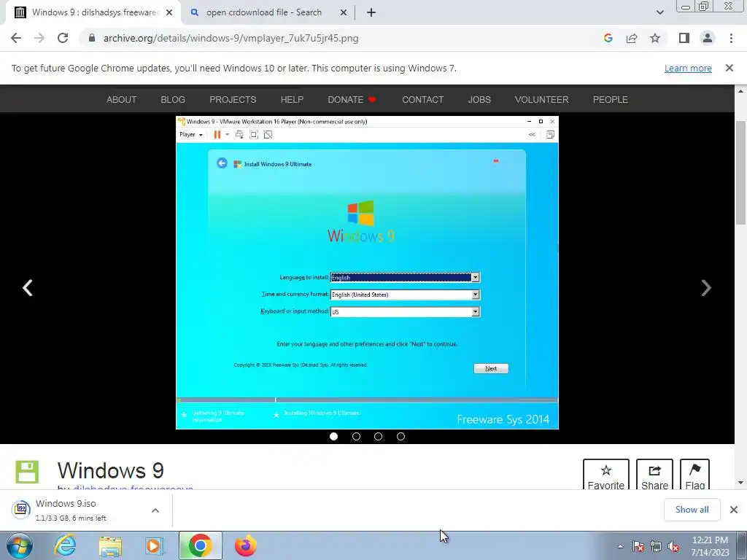Switch to open crdownload file Search tab
The width and height of the screenshot is (747, 560).
[x=263, y=12]
